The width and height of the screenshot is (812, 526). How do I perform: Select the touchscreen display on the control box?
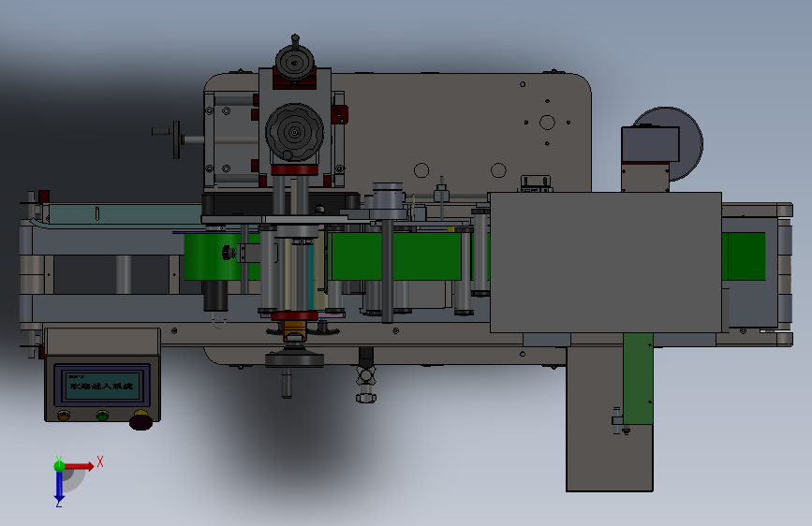point(102,386)
